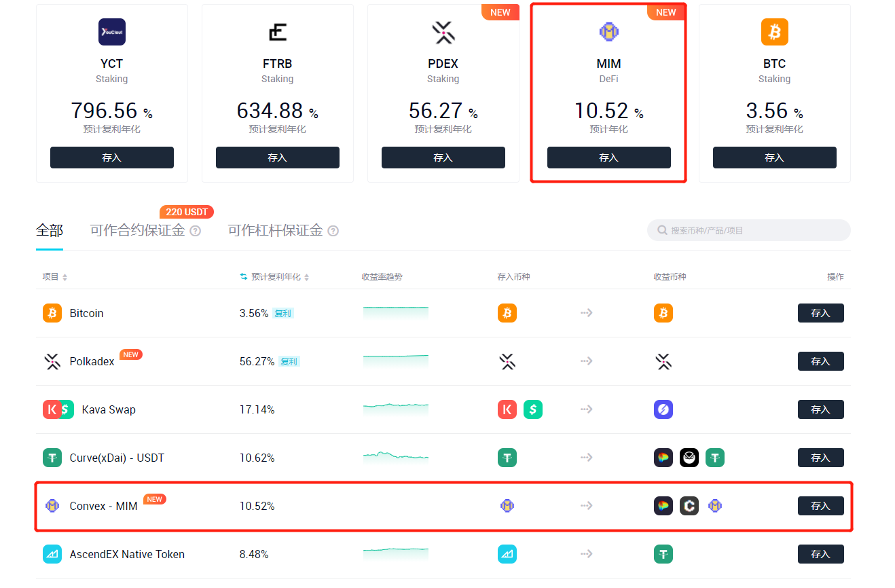Click Polkadex reward coin icon

[x=663, y=361]
